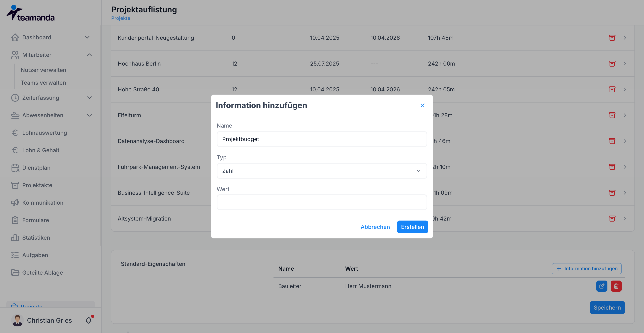The width and height of the screenshot is (644, 333).
Task: Archive the Eifelturm project
Action: pos(612,115)
